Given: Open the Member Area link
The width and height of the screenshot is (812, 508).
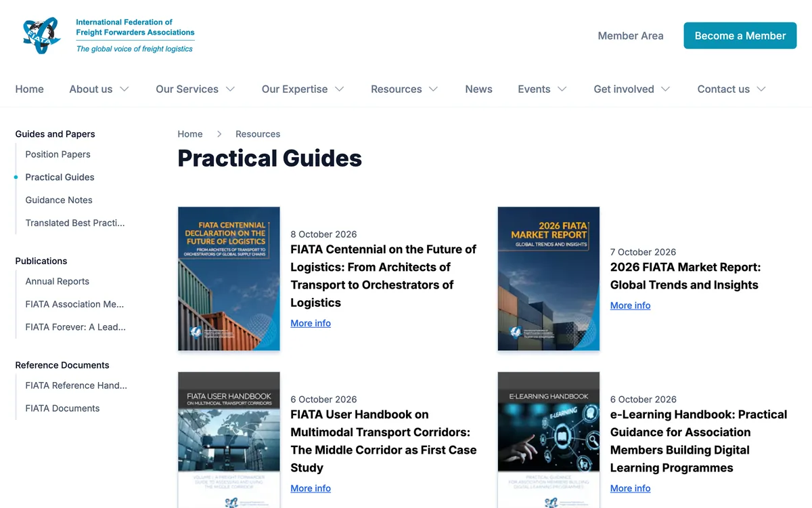Looking at the screenshot, I should click(631, 36).
